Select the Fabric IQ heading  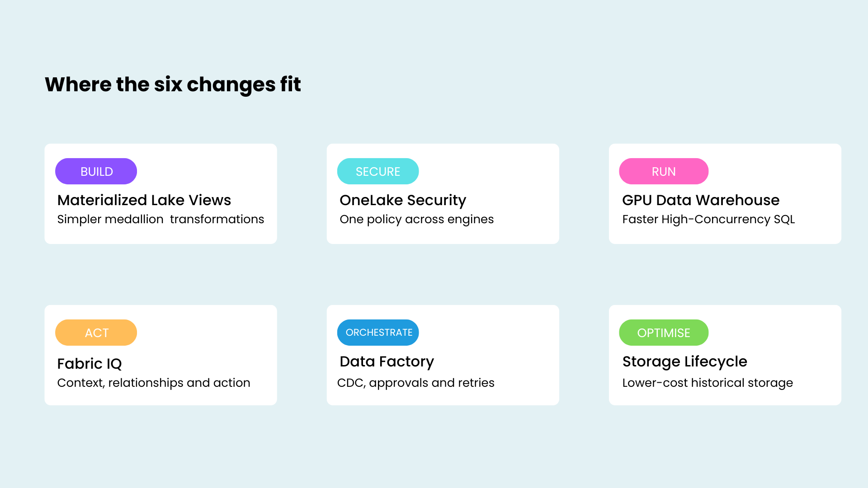(x=90, y=364)
